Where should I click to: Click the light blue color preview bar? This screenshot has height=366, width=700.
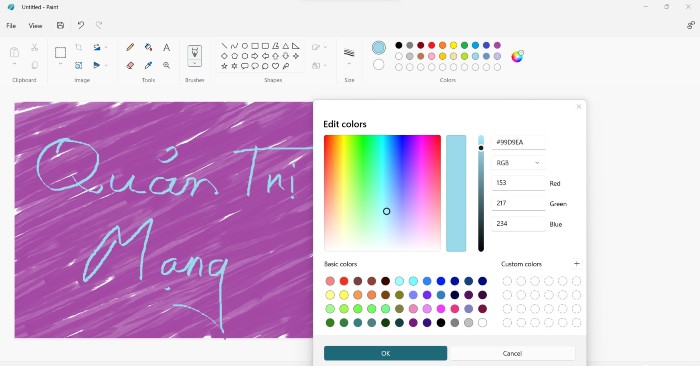point(456,193)
